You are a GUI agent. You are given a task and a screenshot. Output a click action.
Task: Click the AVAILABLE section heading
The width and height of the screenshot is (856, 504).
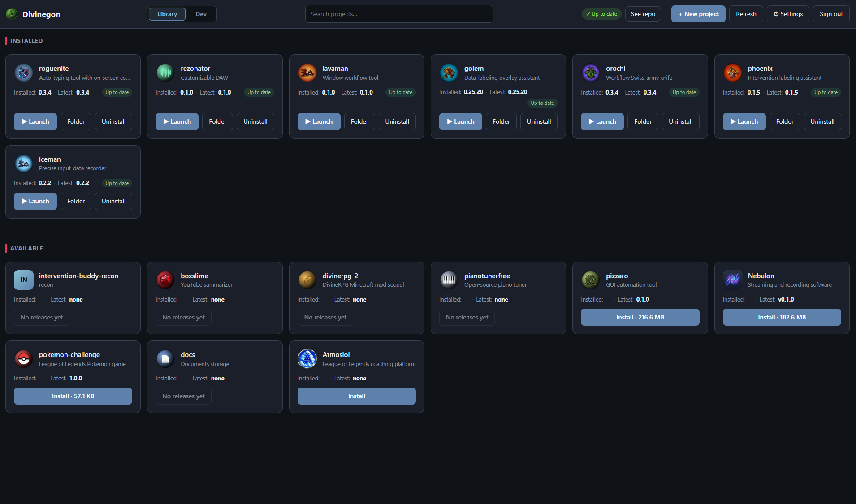(x=26, y=248)
